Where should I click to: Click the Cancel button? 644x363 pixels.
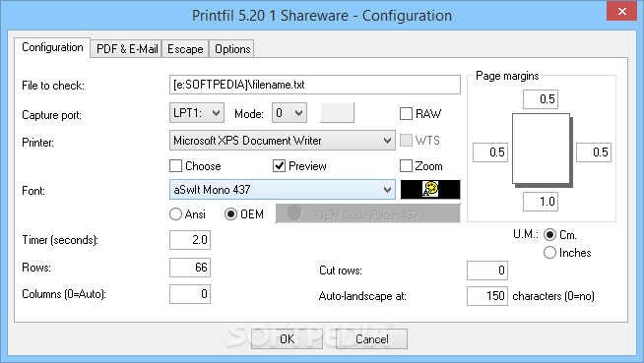tap(371, 339)
